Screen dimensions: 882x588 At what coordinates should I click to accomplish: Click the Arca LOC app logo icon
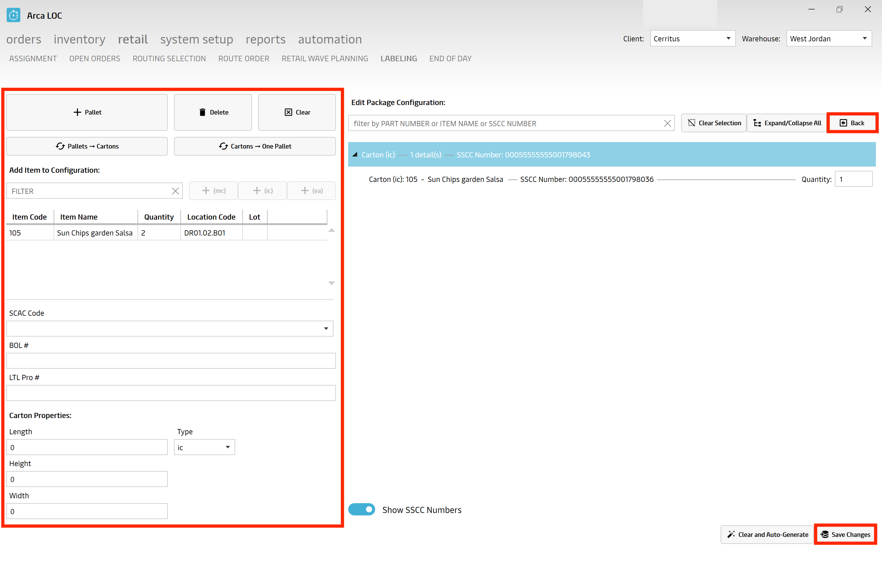tap(13, 15)
